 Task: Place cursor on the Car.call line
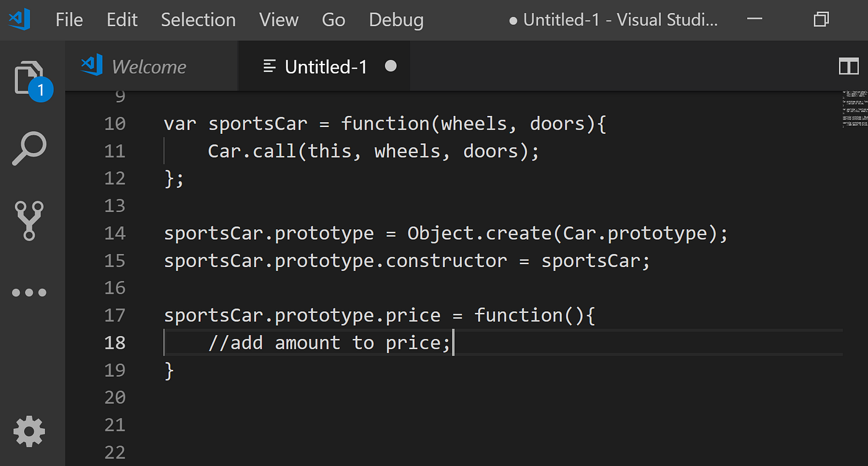[x=373, y=151]
